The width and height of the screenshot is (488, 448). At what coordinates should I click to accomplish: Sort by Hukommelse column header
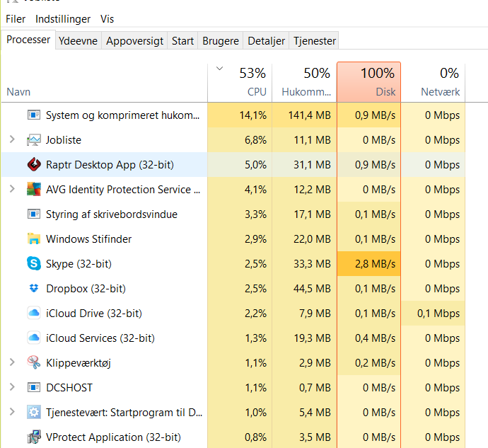pyautogui.click(x=305, y=82)
